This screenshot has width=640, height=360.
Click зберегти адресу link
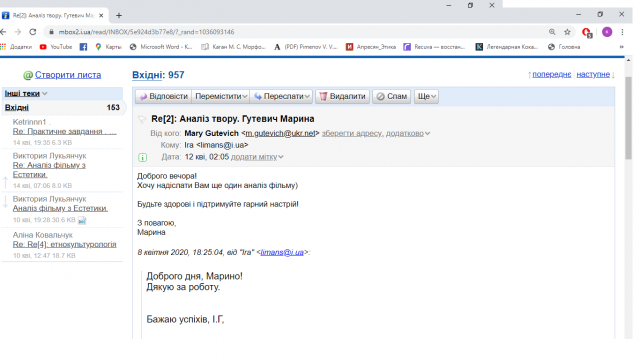[352, 133]
